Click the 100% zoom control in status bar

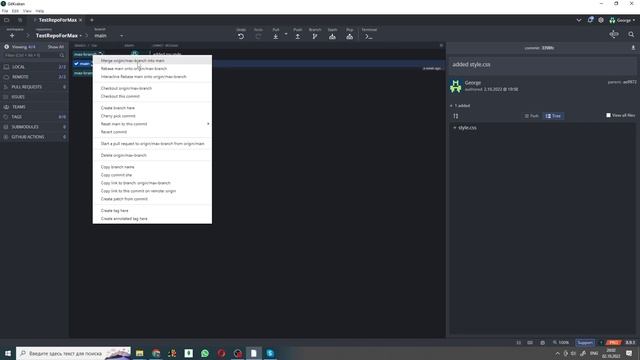coord(561,342)
